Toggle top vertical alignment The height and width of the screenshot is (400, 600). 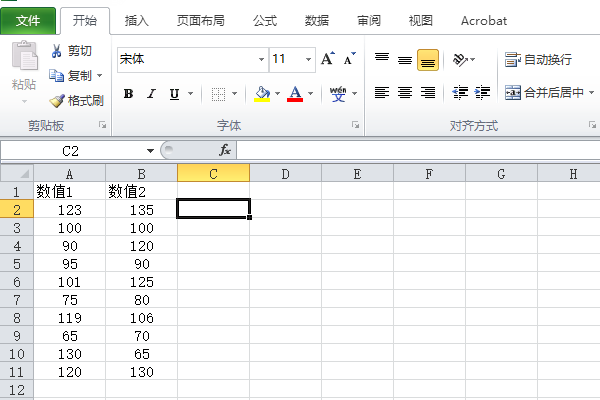pos(382,59)
